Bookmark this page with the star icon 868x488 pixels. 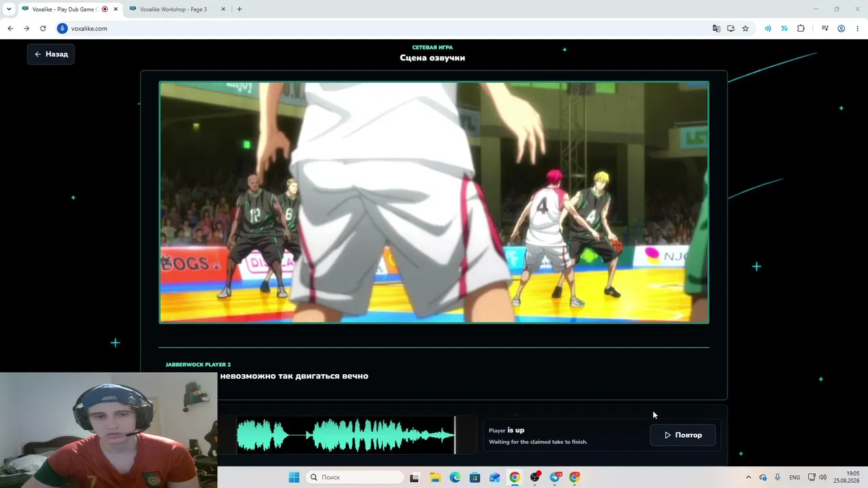click(745, 28)
